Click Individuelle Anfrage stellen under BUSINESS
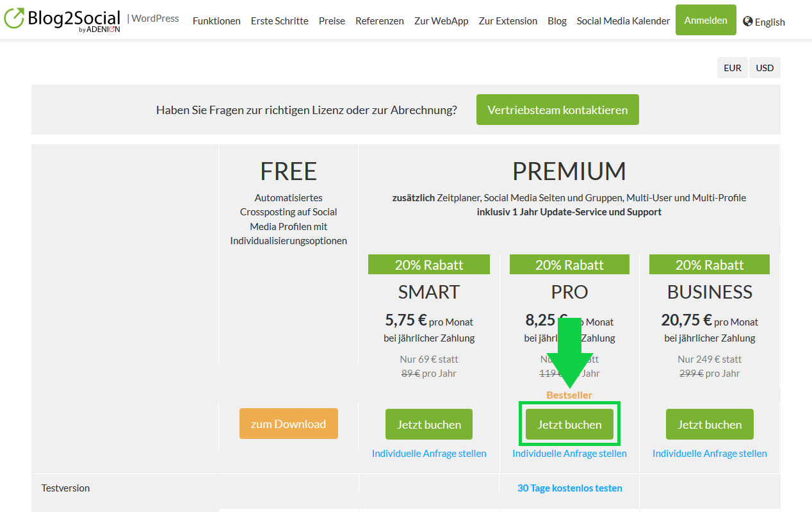 click(x=710, y=453)
